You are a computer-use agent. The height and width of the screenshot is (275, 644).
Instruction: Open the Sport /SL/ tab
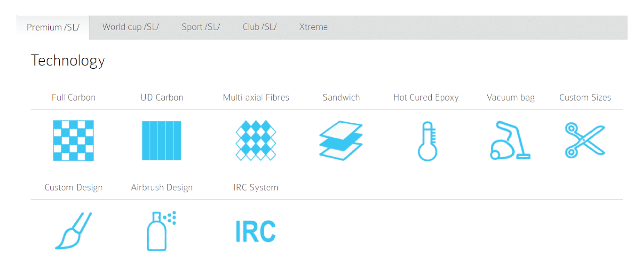(201, 27)
